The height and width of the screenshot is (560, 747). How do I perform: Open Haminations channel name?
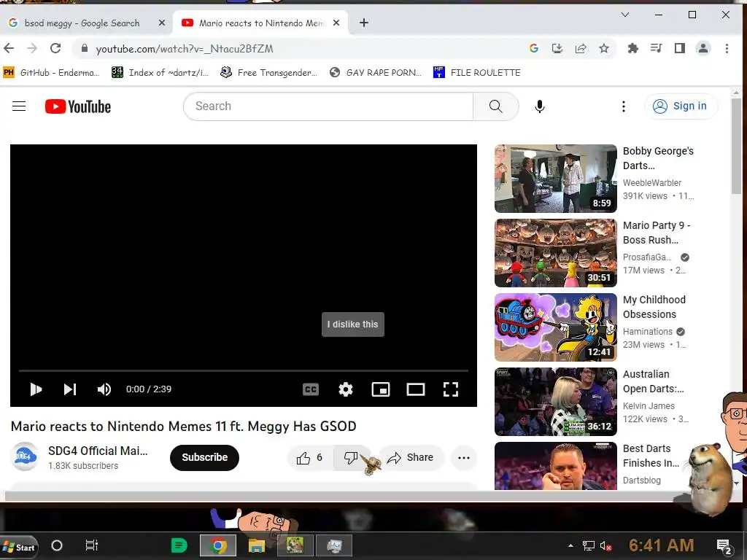point(648,332)
